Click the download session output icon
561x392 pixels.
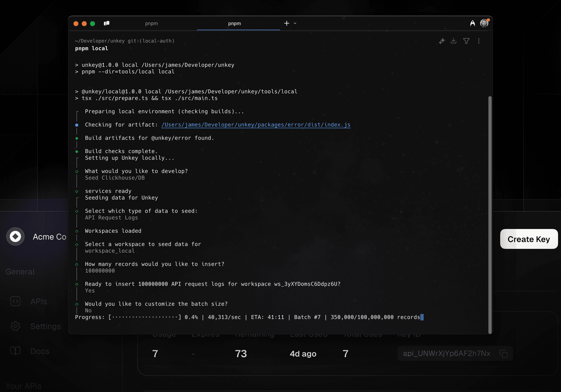point(453,41)
